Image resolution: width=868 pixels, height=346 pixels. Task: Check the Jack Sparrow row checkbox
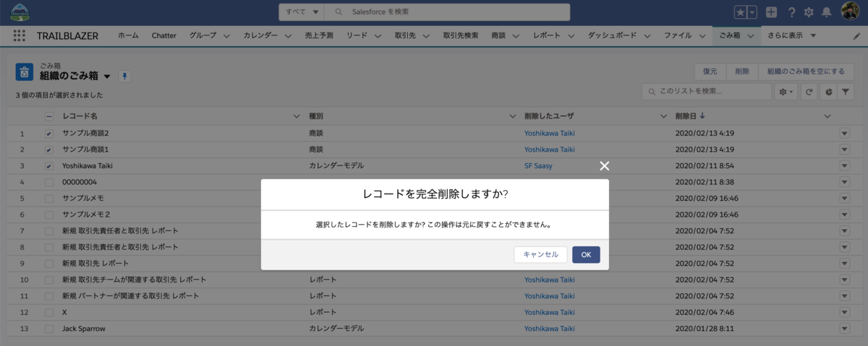48,328
